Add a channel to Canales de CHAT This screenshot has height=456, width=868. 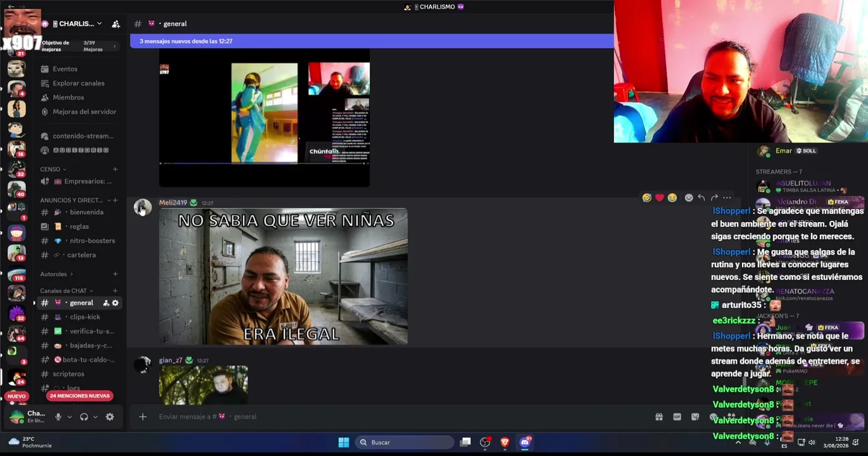click(x=115, y=291)
